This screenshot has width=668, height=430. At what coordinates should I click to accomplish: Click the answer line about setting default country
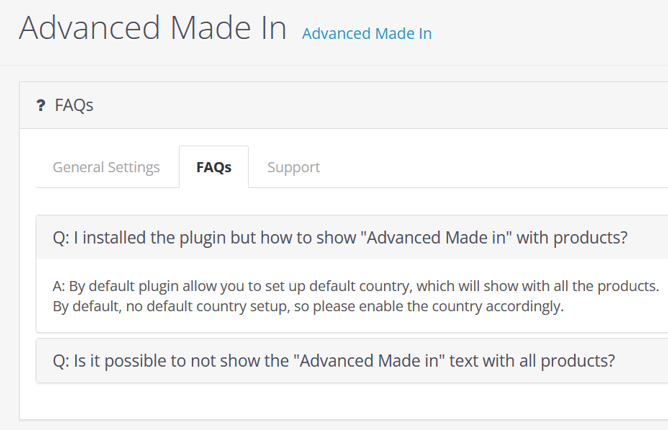click(x=356, y=286)
